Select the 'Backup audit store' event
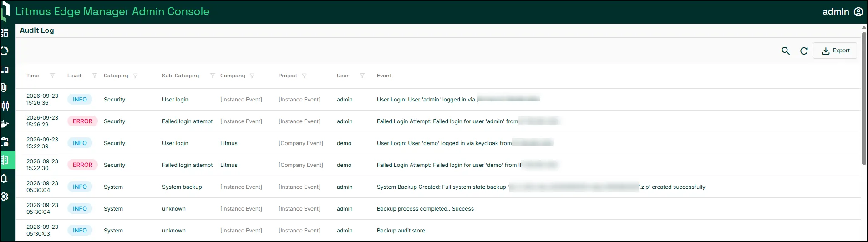This screenshot has height=242, width=868. pos(401,231)
